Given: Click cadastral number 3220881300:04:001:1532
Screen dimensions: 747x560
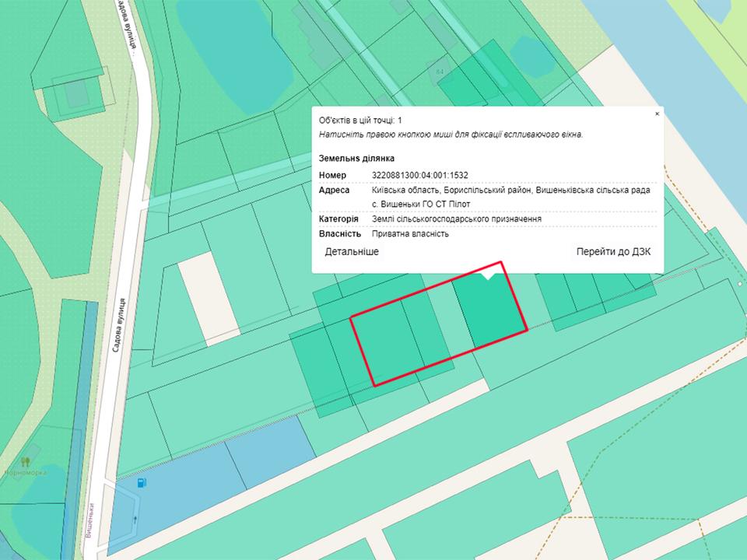Looking at the screenshot, I should pos(420,175).
